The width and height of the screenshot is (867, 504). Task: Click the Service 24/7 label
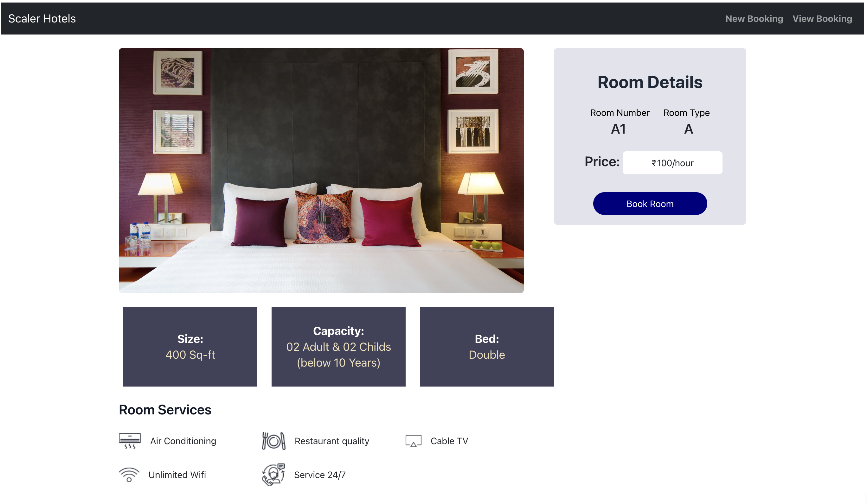(x=320, y=475)
